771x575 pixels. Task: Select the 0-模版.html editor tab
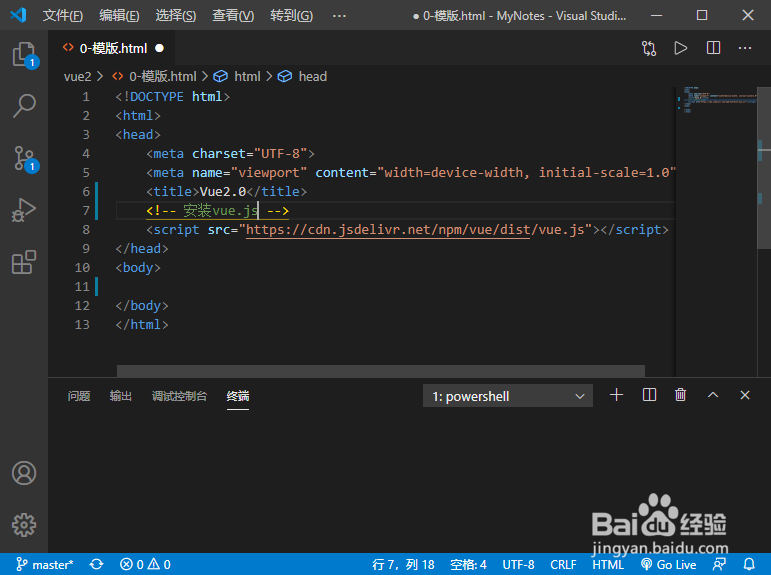pos(111,48)
